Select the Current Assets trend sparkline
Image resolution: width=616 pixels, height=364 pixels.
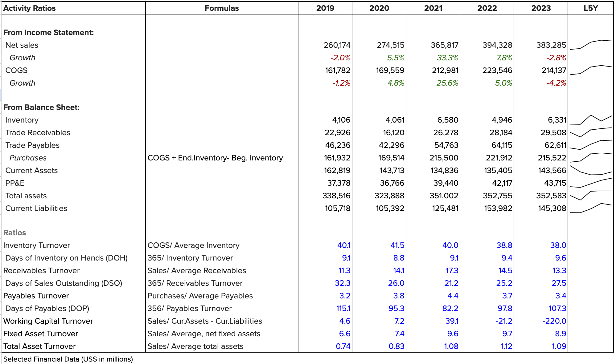pos(590,170)
